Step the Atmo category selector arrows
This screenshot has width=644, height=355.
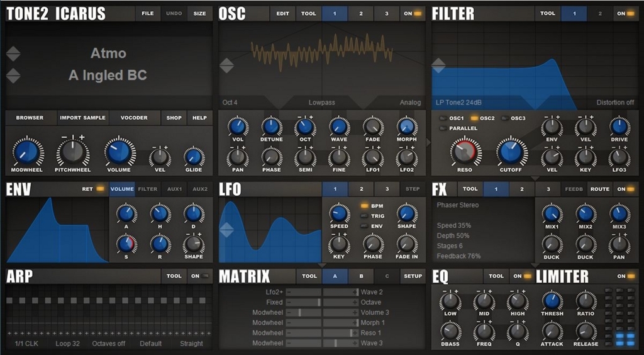pos(13,54)
